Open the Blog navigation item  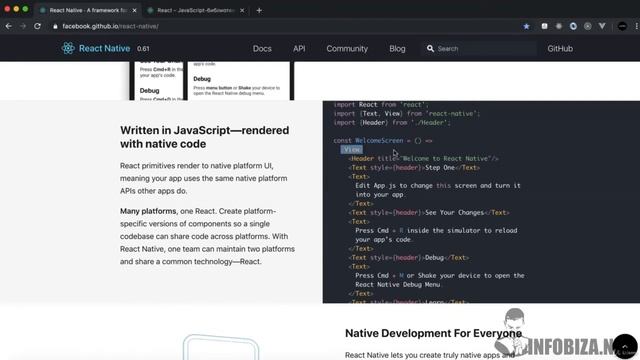point(397,49)
